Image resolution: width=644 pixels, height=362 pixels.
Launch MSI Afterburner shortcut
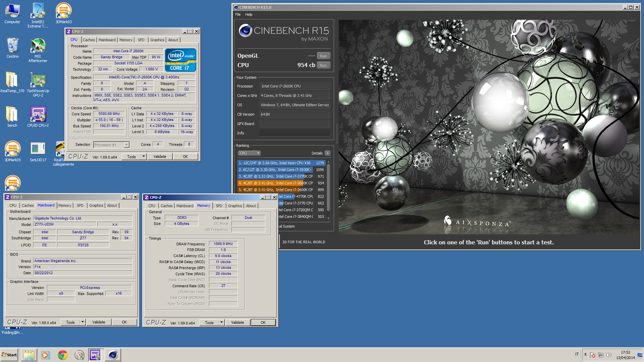coord(38,50)
